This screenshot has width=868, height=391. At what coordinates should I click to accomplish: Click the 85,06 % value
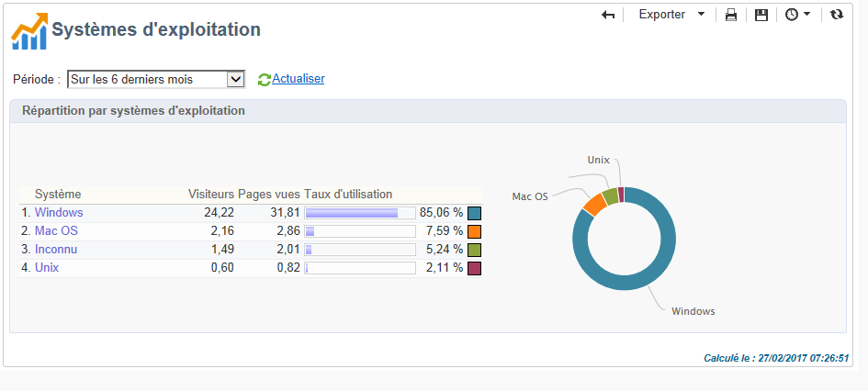[x=441, y=212]
